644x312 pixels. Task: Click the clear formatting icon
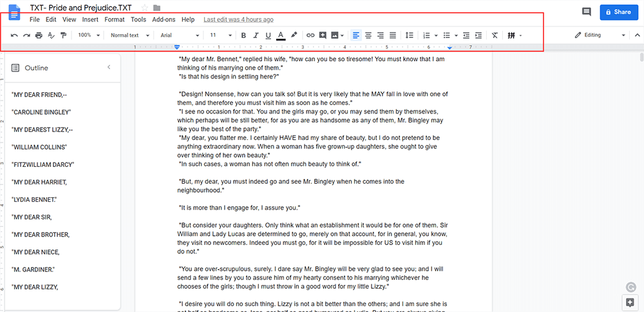[x=495, y=35]
